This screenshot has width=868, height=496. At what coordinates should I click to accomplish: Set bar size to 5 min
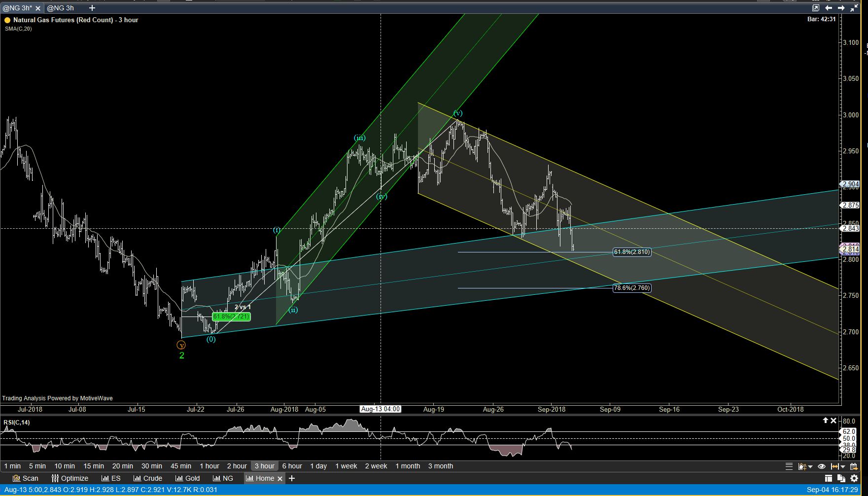pos(37,466)
